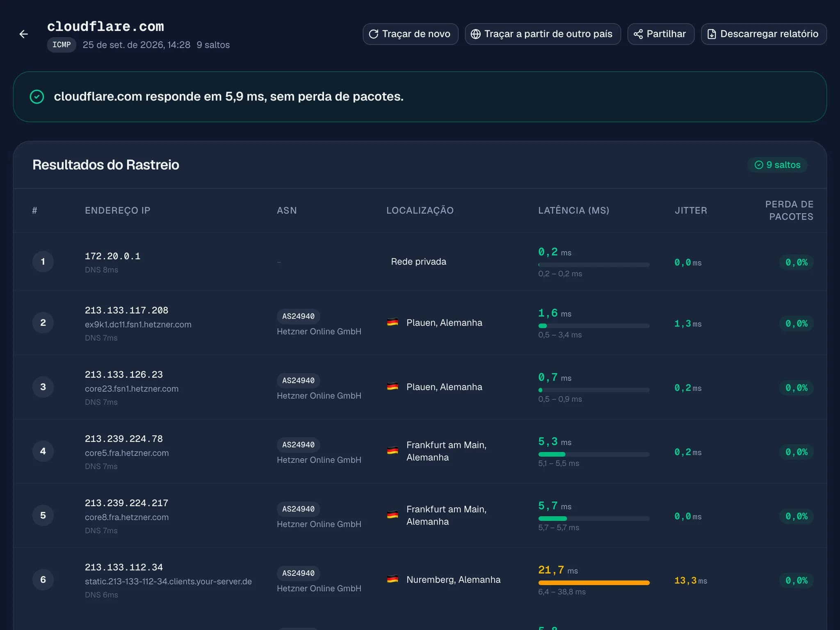Click hop number 6 circle
Viewport: 840px width, 630px height.
click(43, 580)
